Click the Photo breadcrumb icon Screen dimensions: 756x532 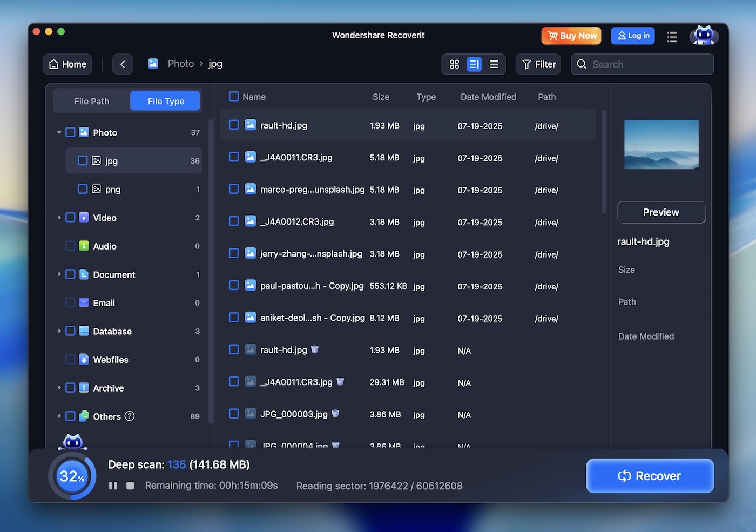coord(153,64)
